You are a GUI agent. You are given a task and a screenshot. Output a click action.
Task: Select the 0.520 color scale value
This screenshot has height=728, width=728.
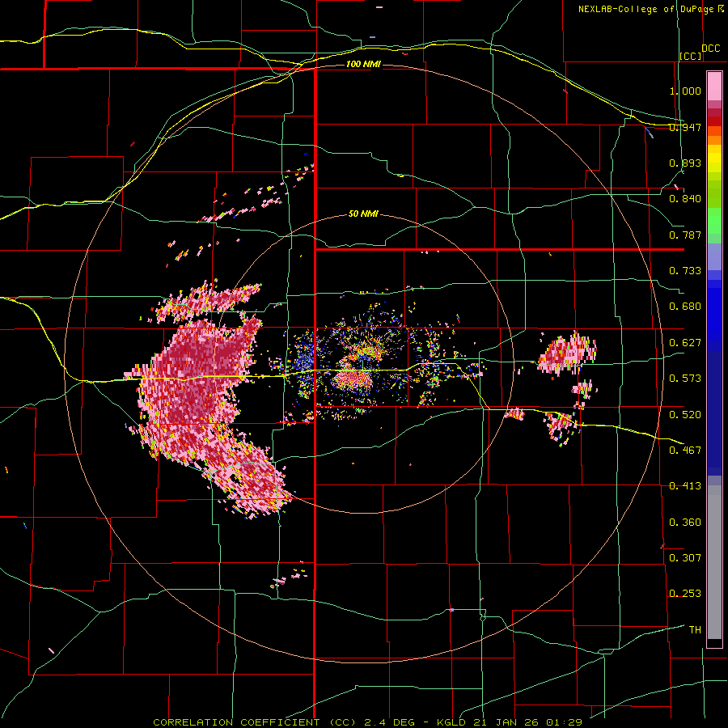click(685, 414)
